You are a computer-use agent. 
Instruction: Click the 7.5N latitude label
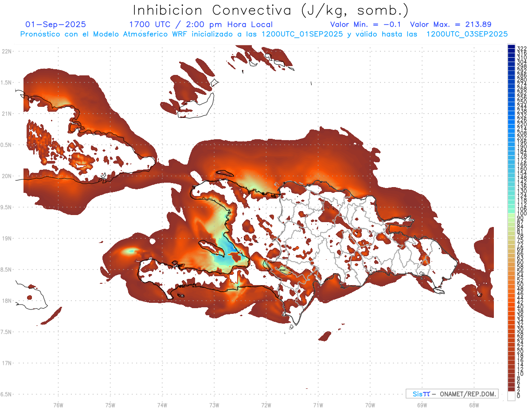(x=7, y=332)
